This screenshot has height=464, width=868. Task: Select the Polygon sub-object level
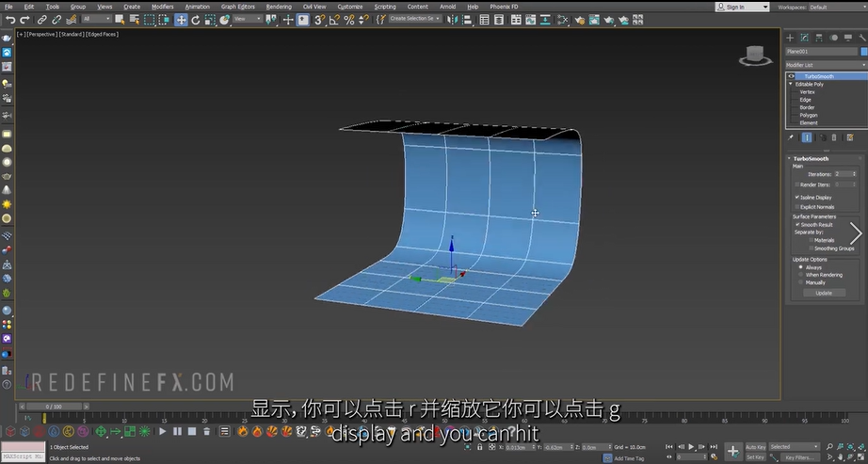(x=808, y=115)
